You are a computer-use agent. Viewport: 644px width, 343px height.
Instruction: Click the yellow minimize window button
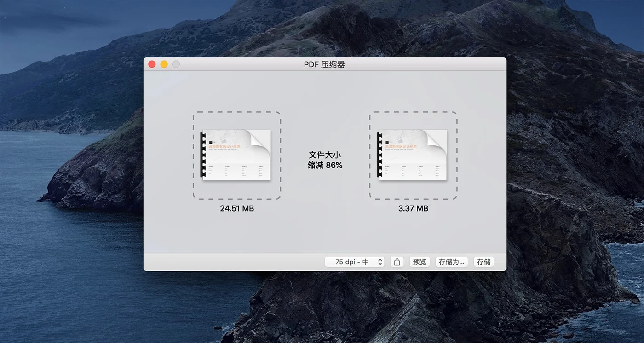click(x=164, y=64)
